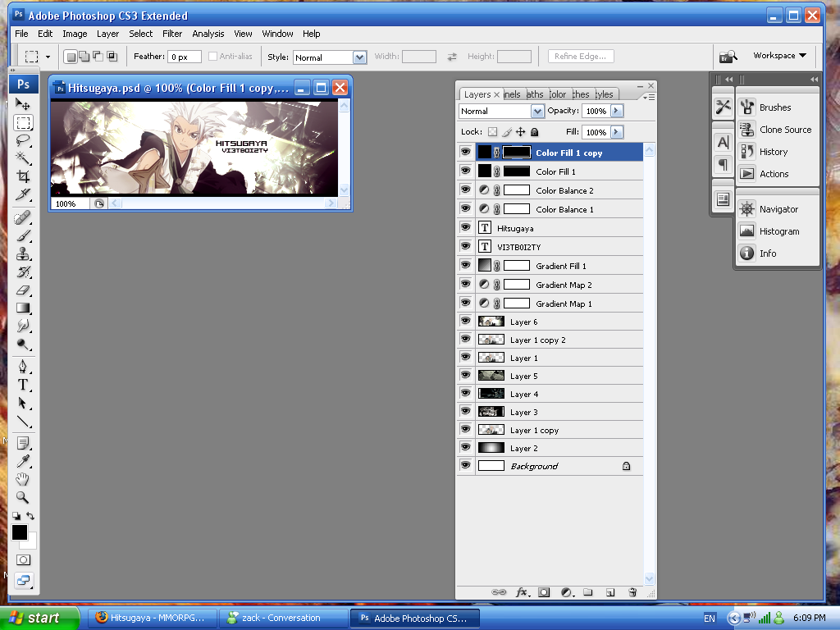Open the Opacity slider arrow

tap(617, 111)
